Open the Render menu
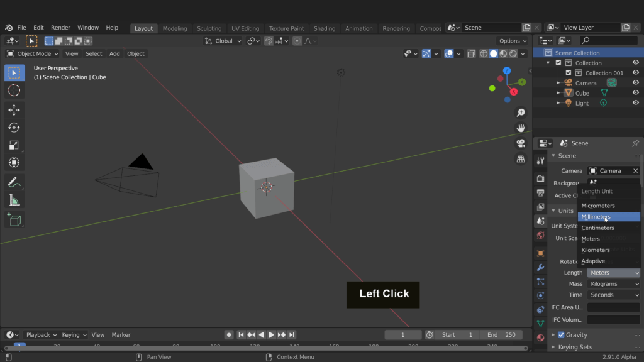This screenshot has height=362, width=644. tap(60, 28)
